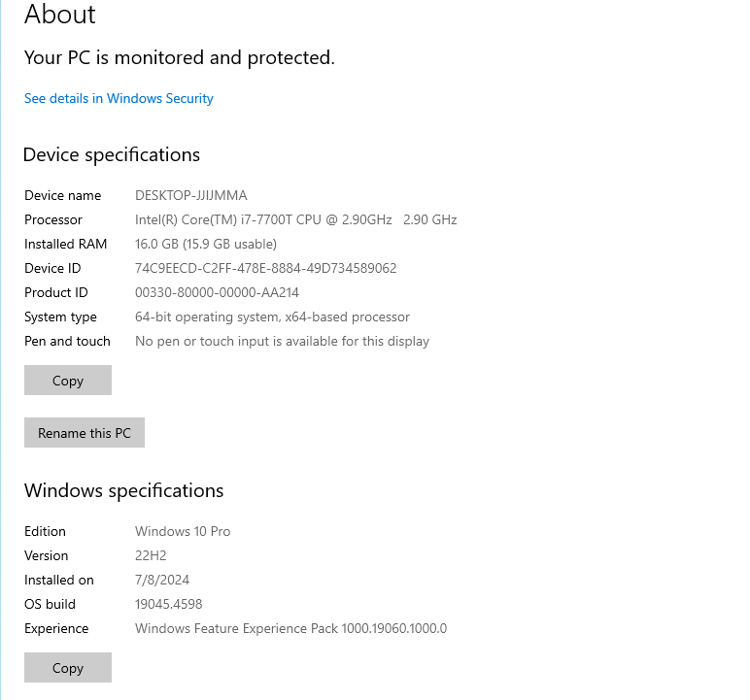Click the Processor label

point(53,220)
